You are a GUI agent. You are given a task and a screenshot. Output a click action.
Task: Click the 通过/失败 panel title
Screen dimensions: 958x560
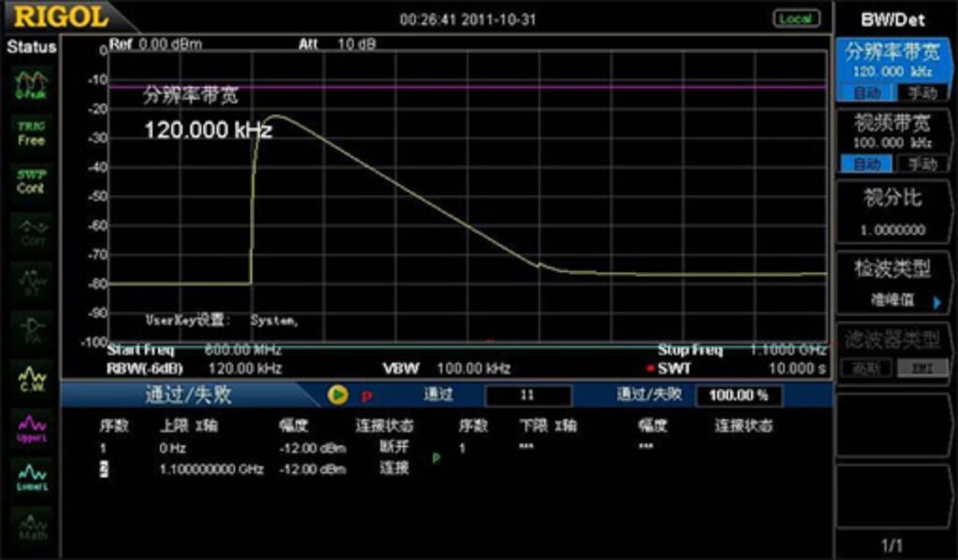pyautogui.click(x=187, y=395)
